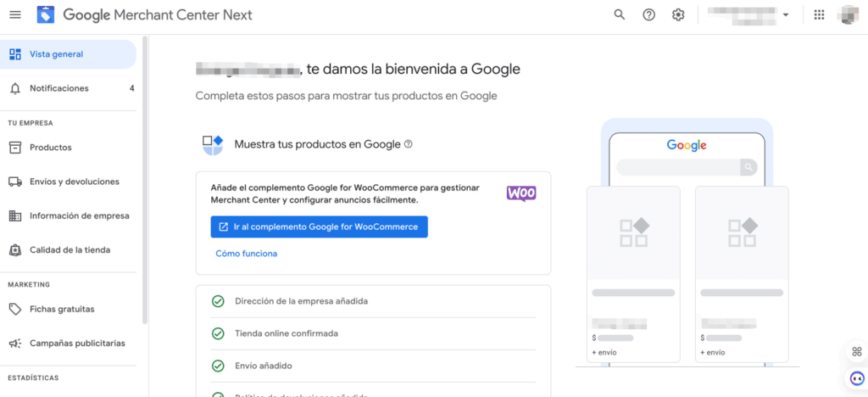This screenshot has width=868, height=397.
Task: Click checkmark for Envío añadido
Action: click(x=218, y=366)
